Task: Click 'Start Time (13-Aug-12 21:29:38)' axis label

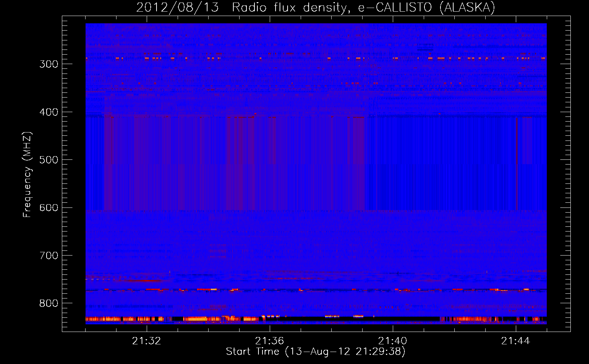Action: pyautogui.click(x=316, y=352)
